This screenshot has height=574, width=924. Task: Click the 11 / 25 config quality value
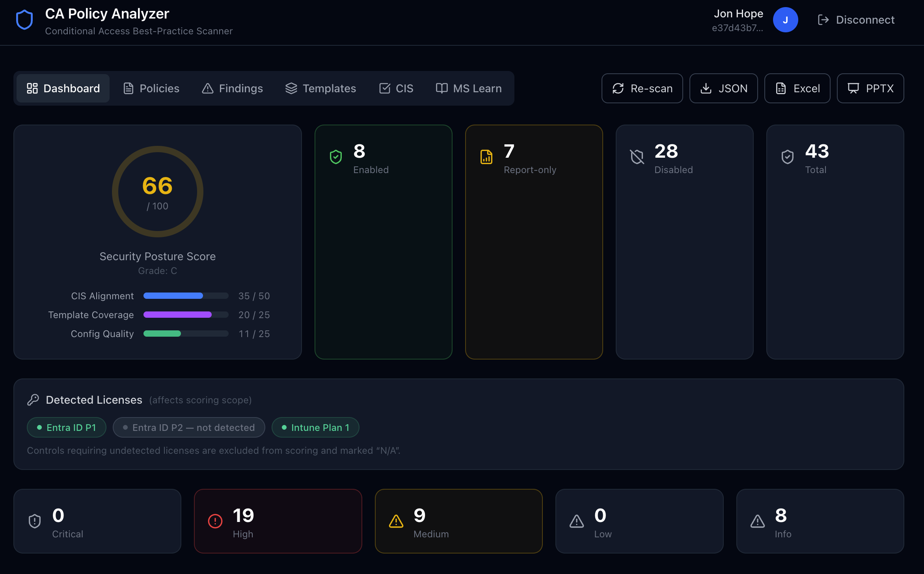coord(254,334)
